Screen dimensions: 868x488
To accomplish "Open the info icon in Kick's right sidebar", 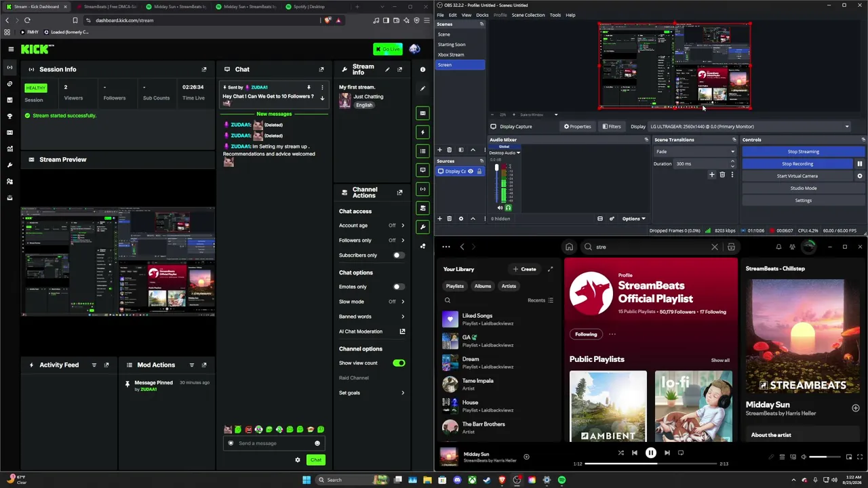I will (x=422, y=69).
